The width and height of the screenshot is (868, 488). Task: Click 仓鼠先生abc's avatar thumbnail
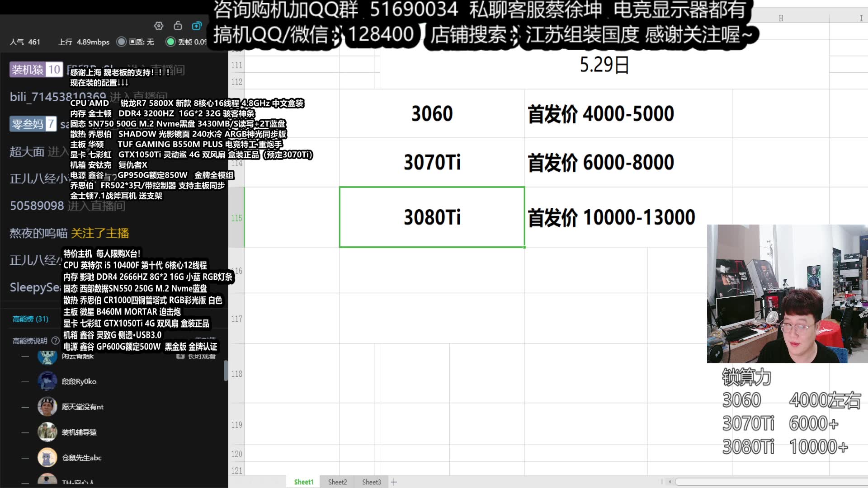(48, 457)
